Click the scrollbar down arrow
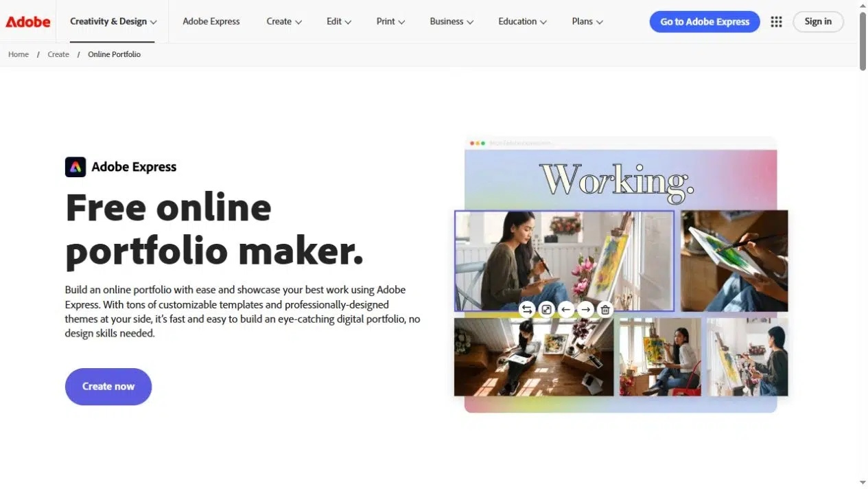The height and width of the screenshot is (489, 868). [x=863, y=484]
